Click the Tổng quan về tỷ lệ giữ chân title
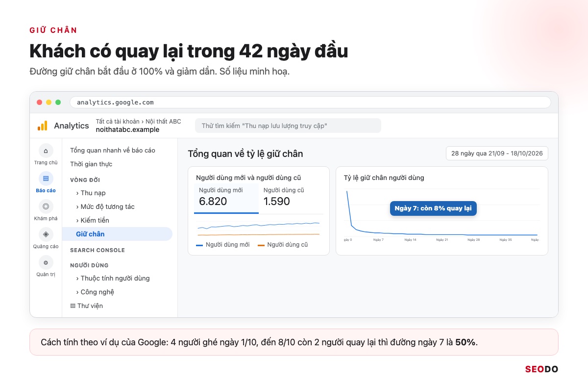The width and height of the screenshot is (588, 385). point(245,154)
